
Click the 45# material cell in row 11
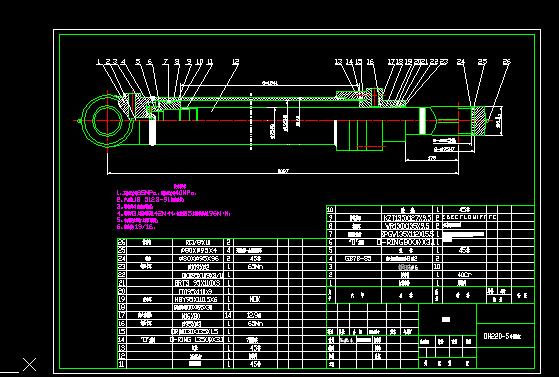(255, 364)
